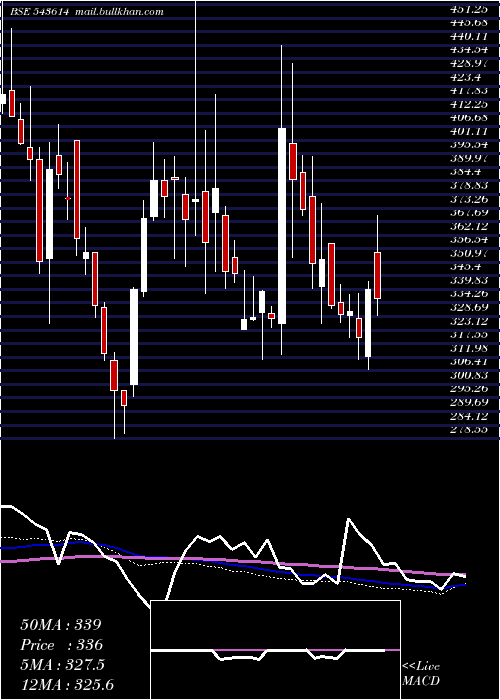Click the 323.12 price axis label
Viewport: 500px width, 700px height.
(x=469, y=321)
